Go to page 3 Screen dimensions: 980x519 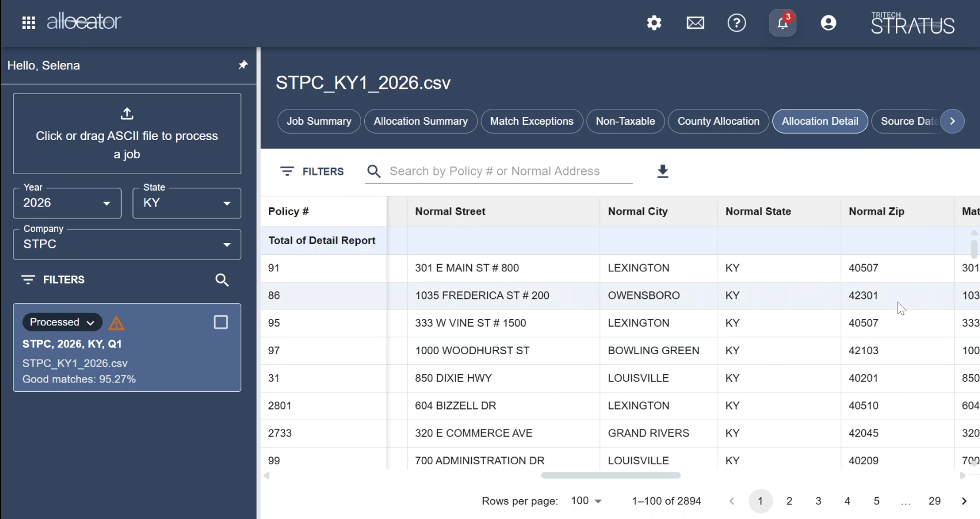tap(818, 501)
